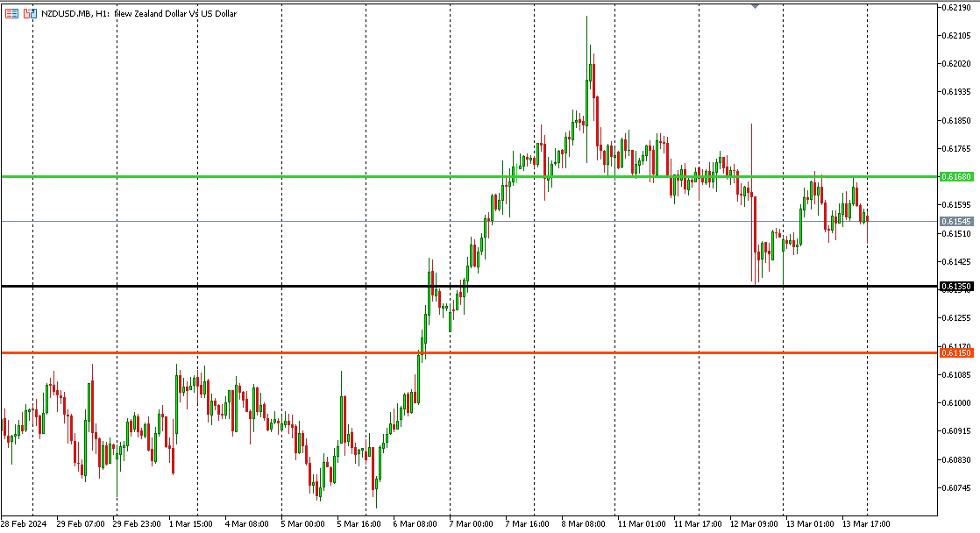Click the 13 Mar 17:00 time label
980x533 pixels.
[x=867, y=523]
